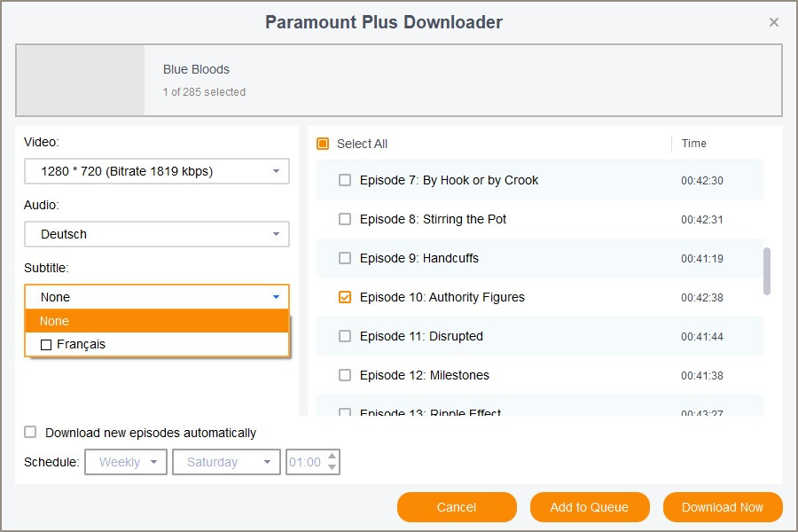
Task: Tick Episode 12: Milestones checkbox
Action: [345, 375]
